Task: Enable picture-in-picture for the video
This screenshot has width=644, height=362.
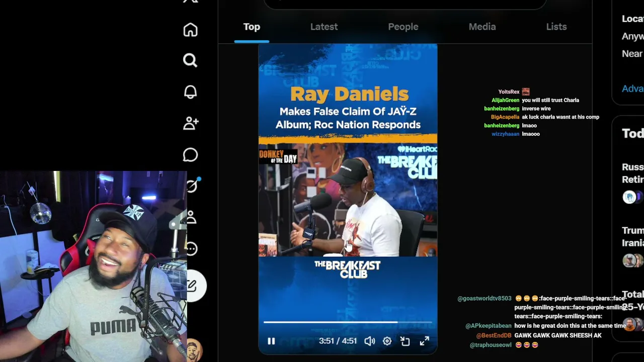Action: (405, 341)
